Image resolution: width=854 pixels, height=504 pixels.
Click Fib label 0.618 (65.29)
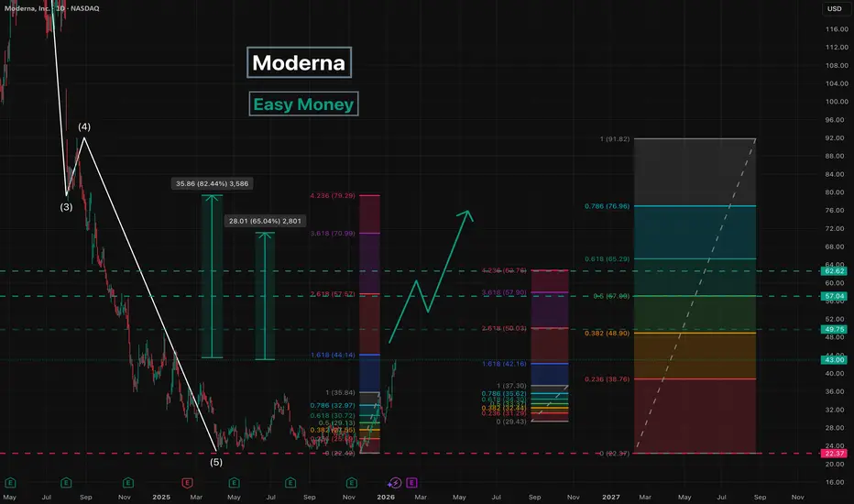pos(608,259)
